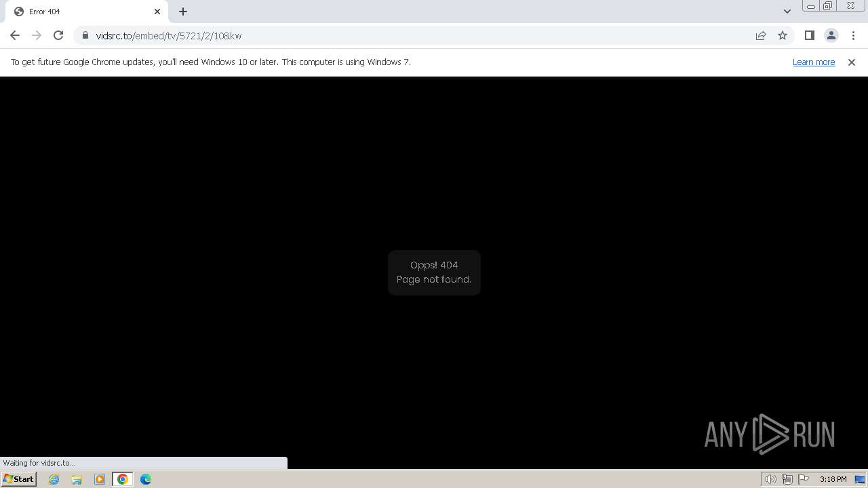
Task: Click the Page not found text
Action: click(434, 279)
